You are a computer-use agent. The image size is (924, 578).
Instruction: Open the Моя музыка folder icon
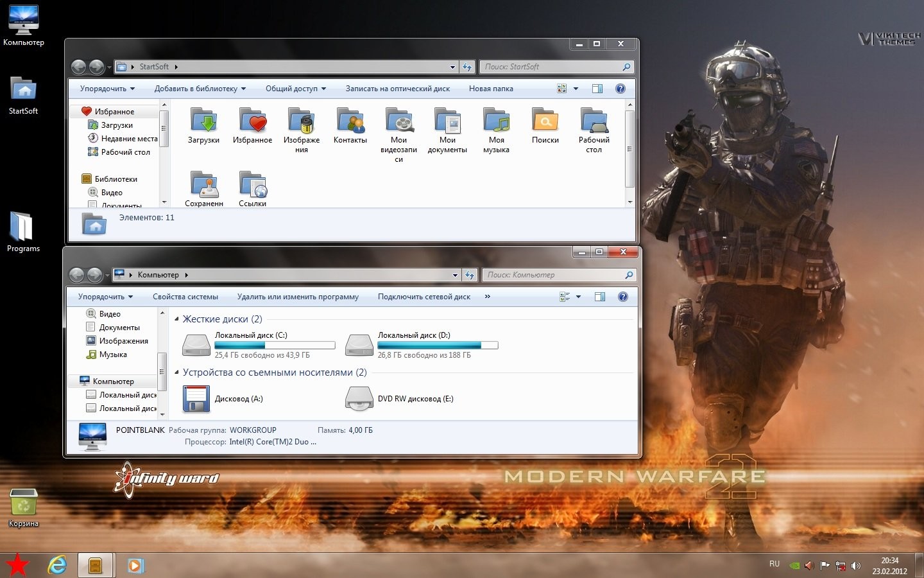[497, 120]
